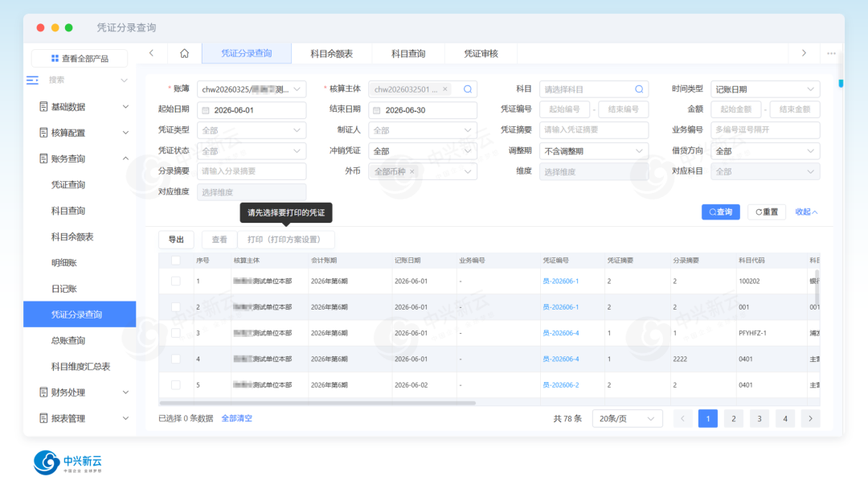Open 明细账 in the sidebar

coord(64,262)
